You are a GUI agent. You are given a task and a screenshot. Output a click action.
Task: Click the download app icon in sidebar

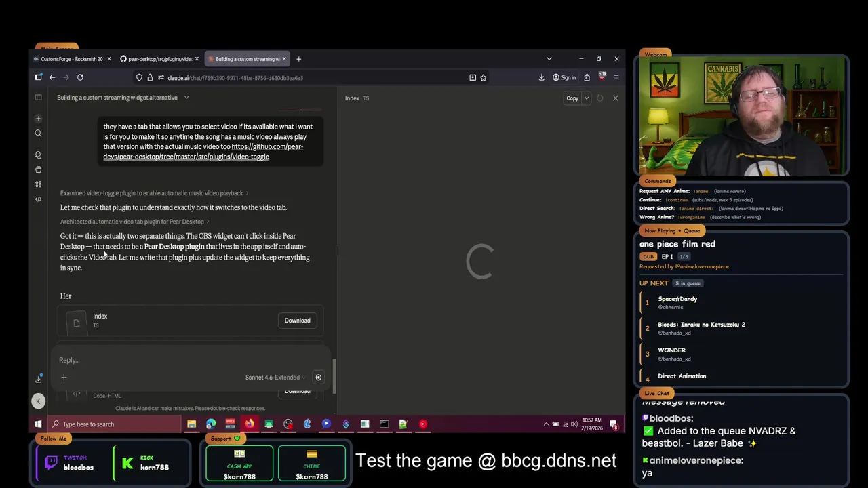click(x=38, y=379)
